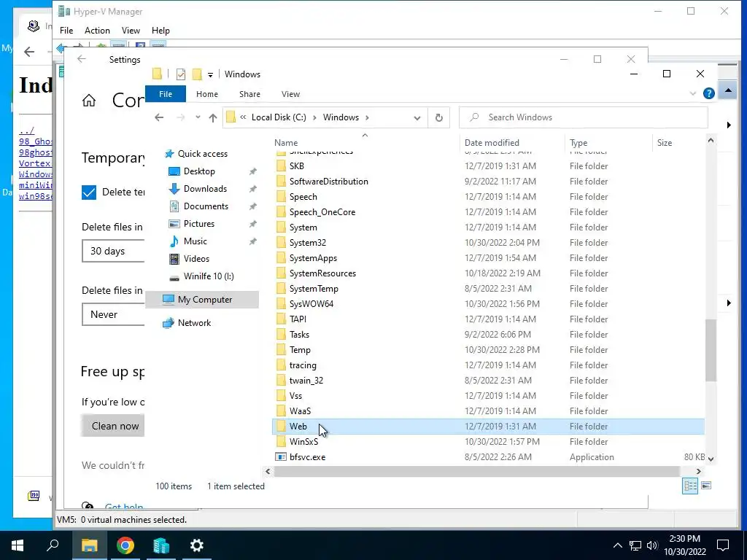Image resolution: width=747 pixels, height=560 pixels.
Task: Click the Search Windows field
Action: coord(583,117)
